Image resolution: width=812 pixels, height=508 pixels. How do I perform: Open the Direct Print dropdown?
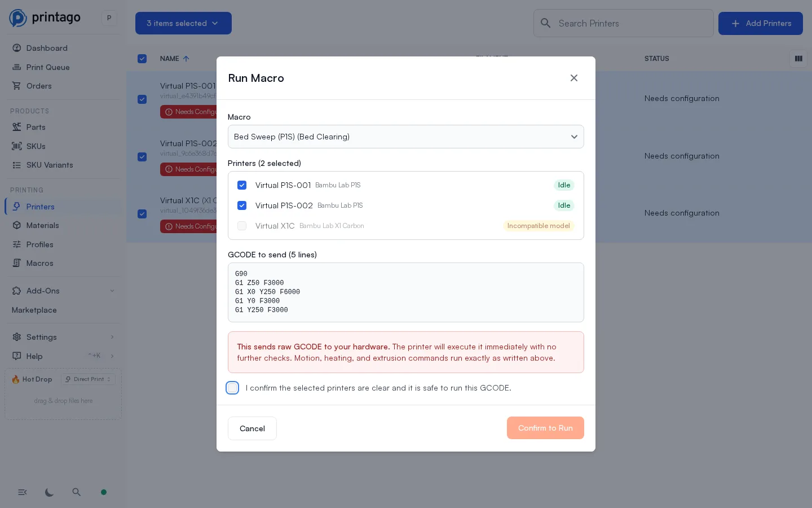coord(89,379)
